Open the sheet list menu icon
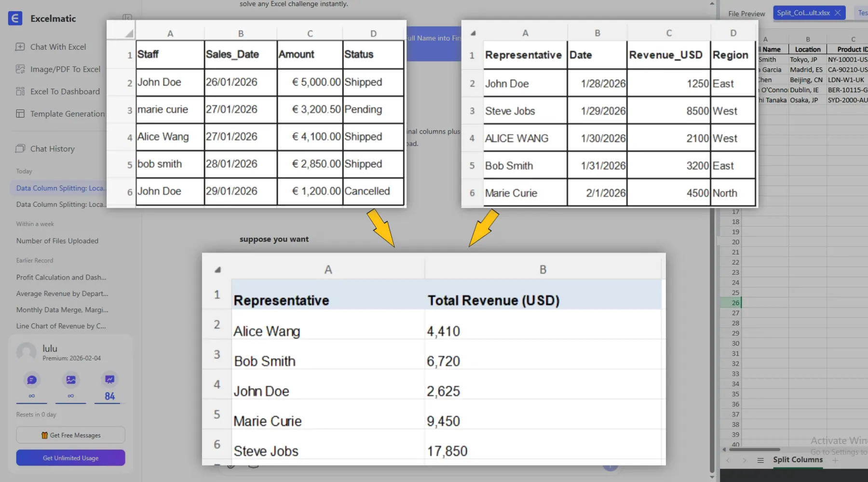 click(760, 460)
